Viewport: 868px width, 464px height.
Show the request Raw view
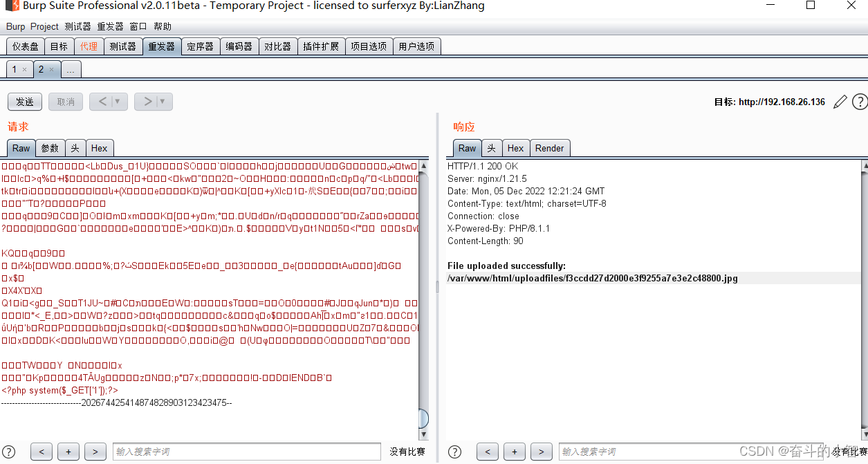coord(21,148)
